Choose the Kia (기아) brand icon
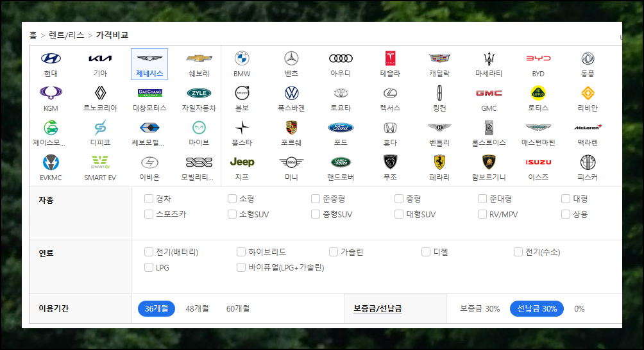The width and height of the screenshot is (644, 350). pyautogui.click(x=100, y=58)
